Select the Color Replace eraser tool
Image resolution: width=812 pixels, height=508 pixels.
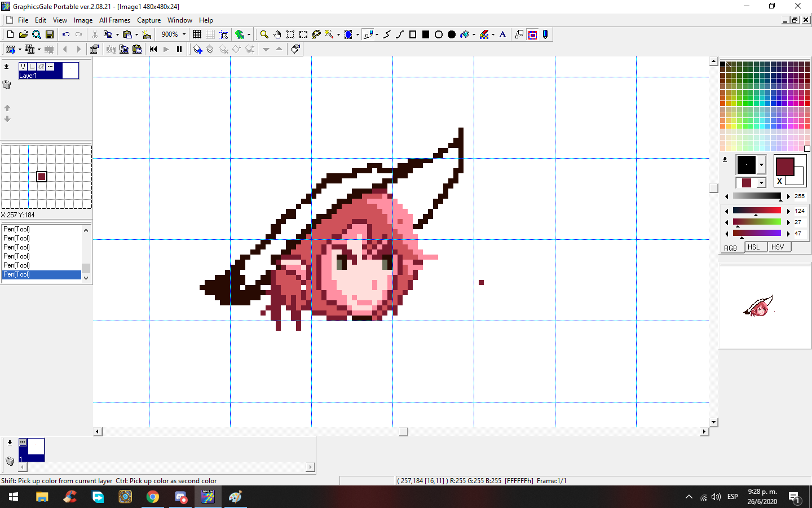coord(484,34)
